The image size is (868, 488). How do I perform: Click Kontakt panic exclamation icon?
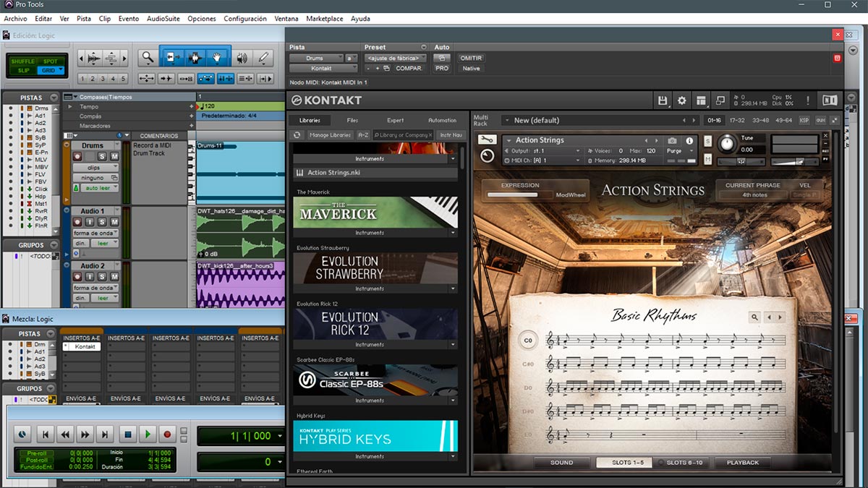pyautogui.click(x=808, y=100)
